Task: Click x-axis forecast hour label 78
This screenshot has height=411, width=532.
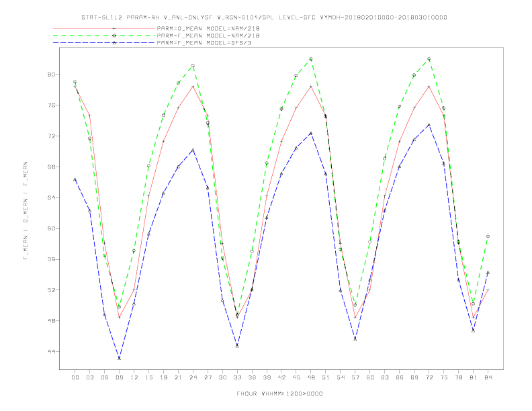Action: click(x=458, y=377)
